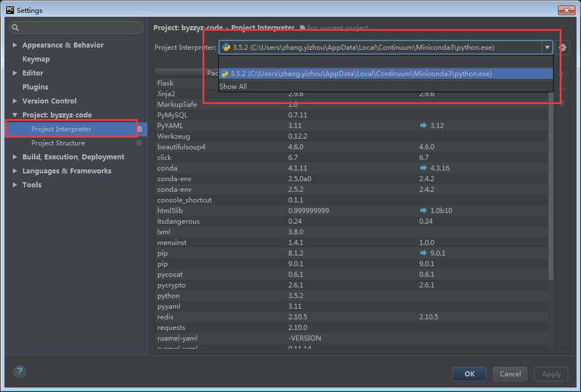Select the console_shortcut package row
The width and height of the screenshot is (581, 392).
[x=352, y=200]
